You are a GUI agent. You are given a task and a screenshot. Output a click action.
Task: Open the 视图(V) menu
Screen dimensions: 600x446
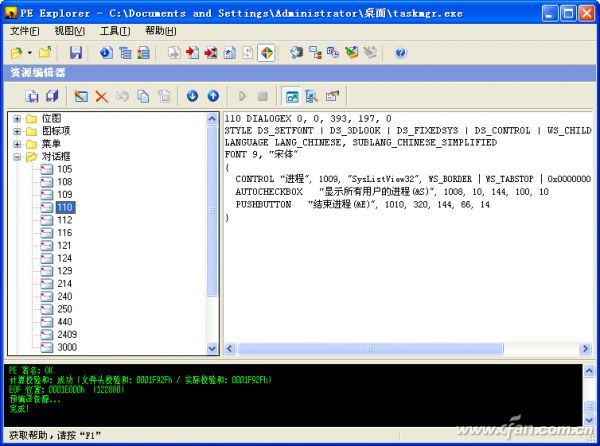[69, 31]
